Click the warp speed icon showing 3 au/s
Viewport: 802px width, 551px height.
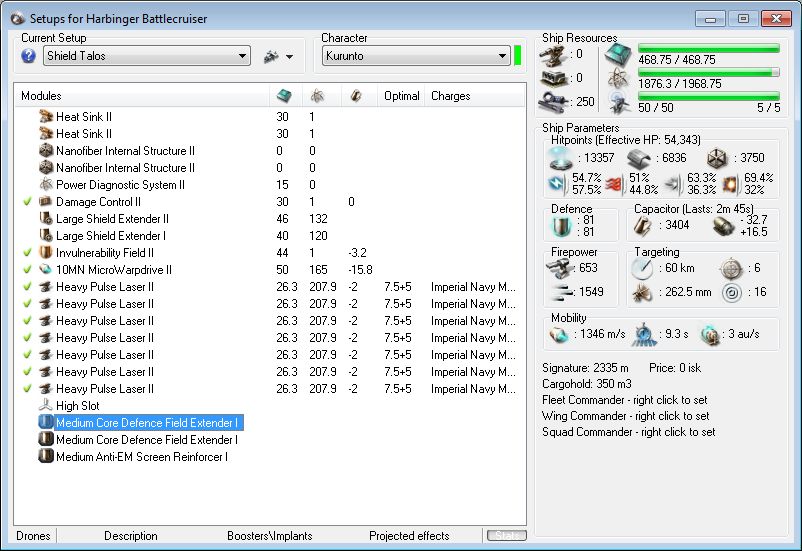click(710, 335)
